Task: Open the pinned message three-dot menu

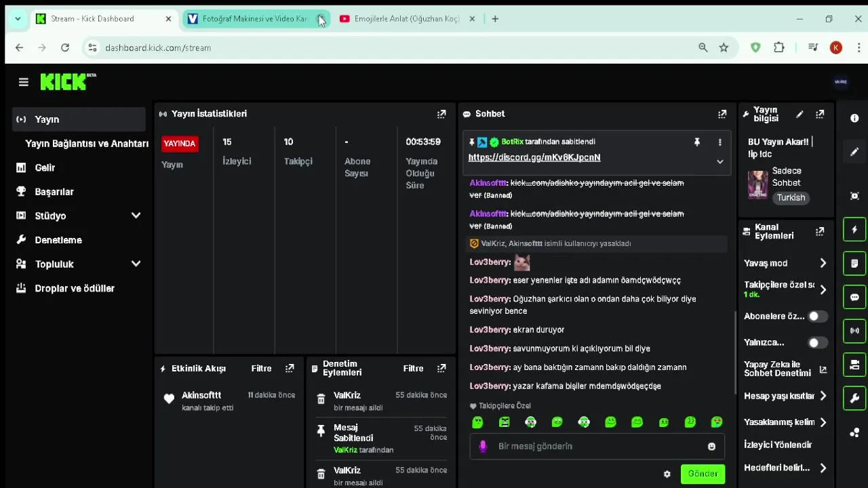Action: (x=720, y=142)
